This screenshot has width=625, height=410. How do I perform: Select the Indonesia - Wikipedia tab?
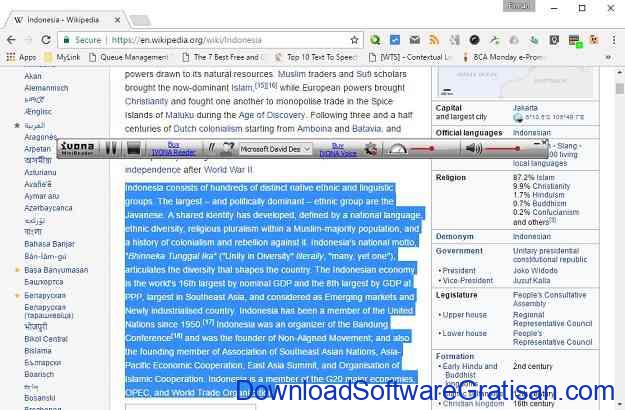(66, 20)
